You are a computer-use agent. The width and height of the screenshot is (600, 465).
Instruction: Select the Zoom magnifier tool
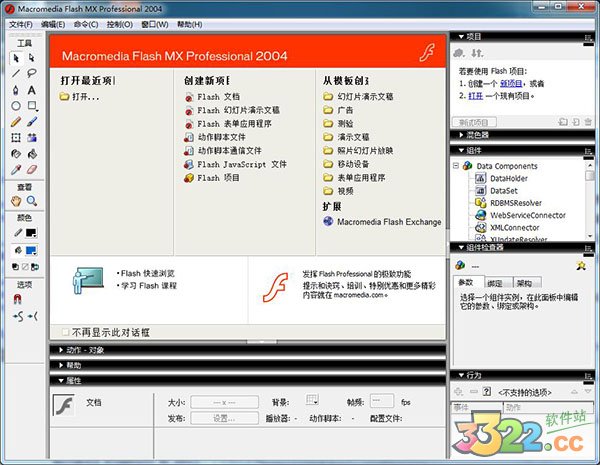(x=32, y=201)
